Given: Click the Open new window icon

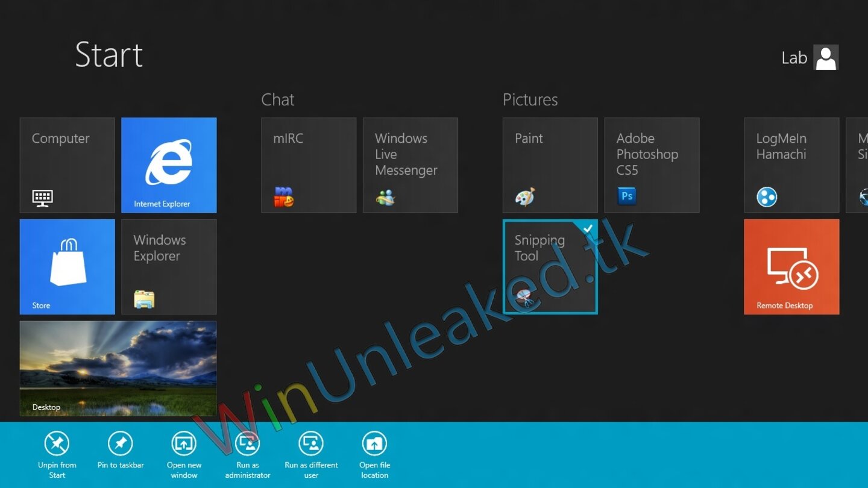Looking at the screenshot, I should [184, 444].
